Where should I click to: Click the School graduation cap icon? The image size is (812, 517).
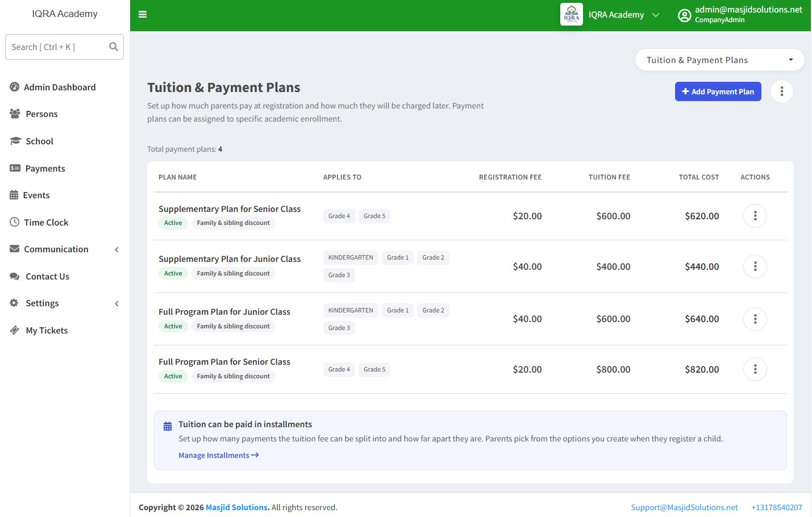point(15,141)
